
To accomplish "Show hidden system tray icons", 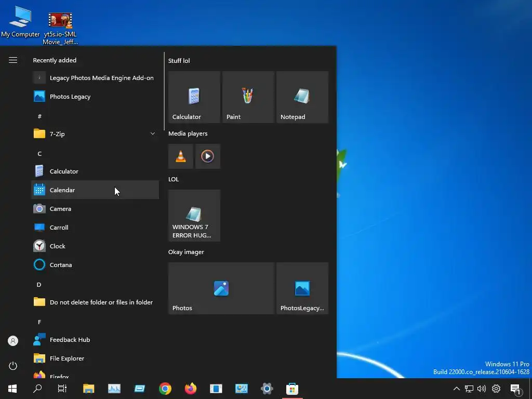I will (457, 389).
